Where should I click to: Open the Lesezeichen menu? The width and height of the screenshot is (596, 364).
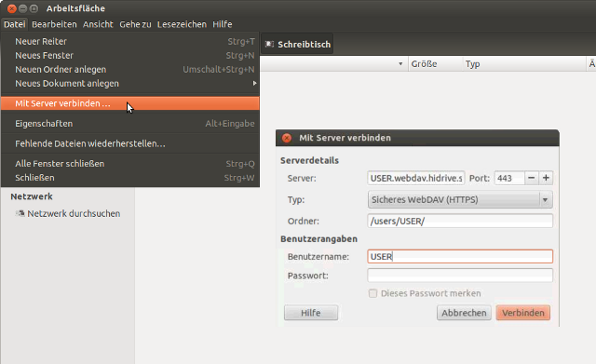pos(182,24)
